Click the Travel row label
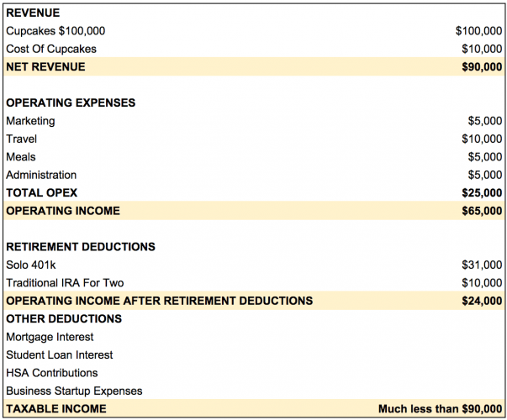Image resolution: width=507 pixels, height=420 pixels. 21,139
